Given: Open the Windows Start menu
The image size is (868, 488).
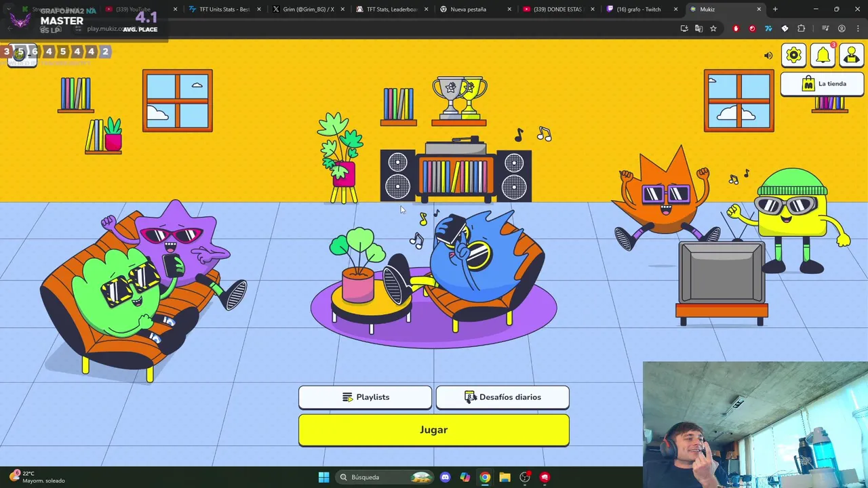Looking at the screenshot, I should pyautogui.click(x=323, y=477).
